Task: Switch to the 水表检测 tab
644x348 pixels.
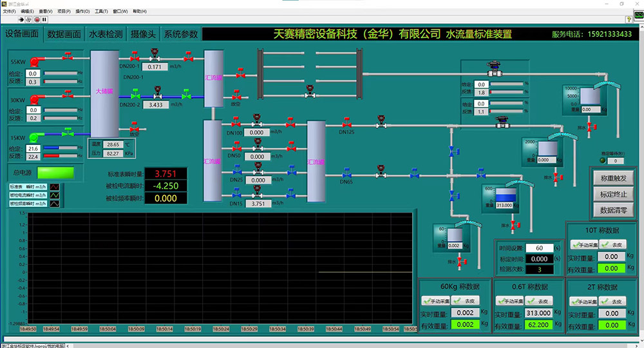Action: [105, 34]
